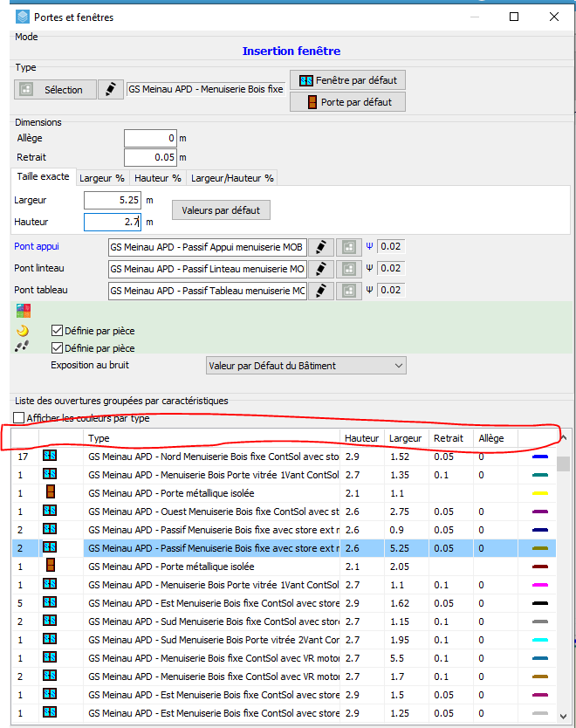Toggle the Définie par pièce checkbox beside footprints icon
This screenshot has width=576, height=728.
coord(58,348)
